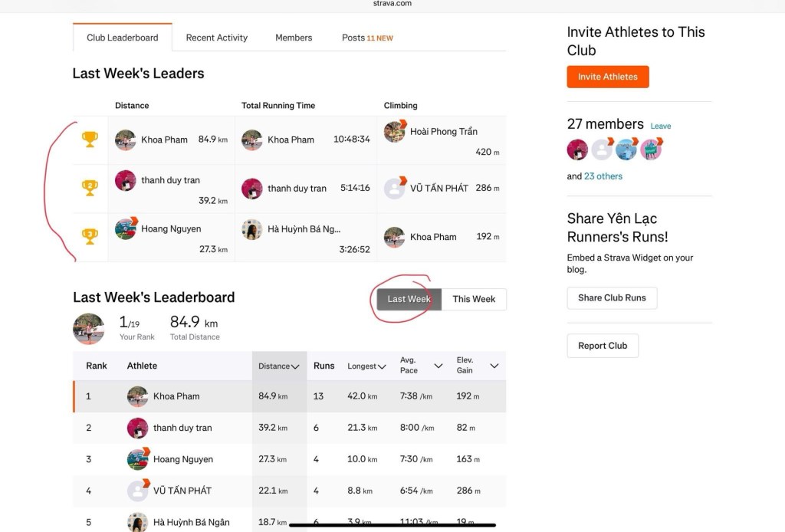The image size is (785, 532).
Task: Sort by Avg. Pace column chevron
Action: pyautogui.click(x=438, y=366)
